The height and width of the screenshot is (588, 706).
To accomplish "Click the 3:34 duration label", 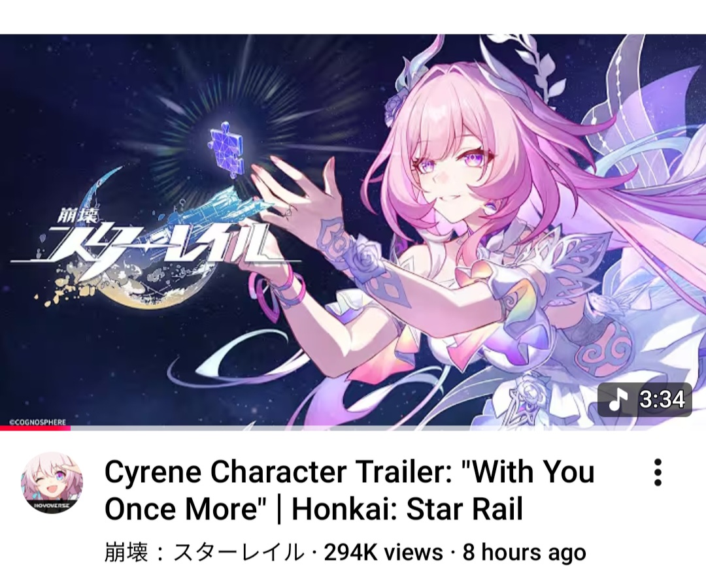I will coord(662,399).
